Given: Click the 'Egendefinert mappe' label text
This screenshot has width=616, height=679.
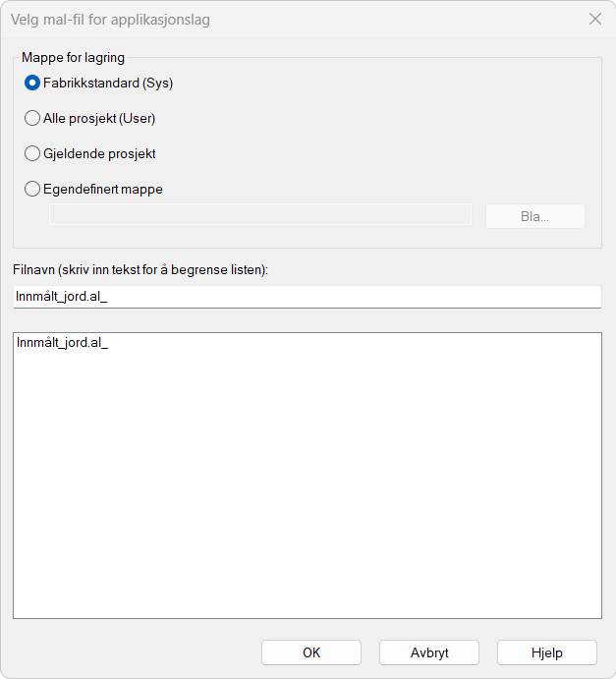Looking at the screenshot, I should tap(103, 190).
